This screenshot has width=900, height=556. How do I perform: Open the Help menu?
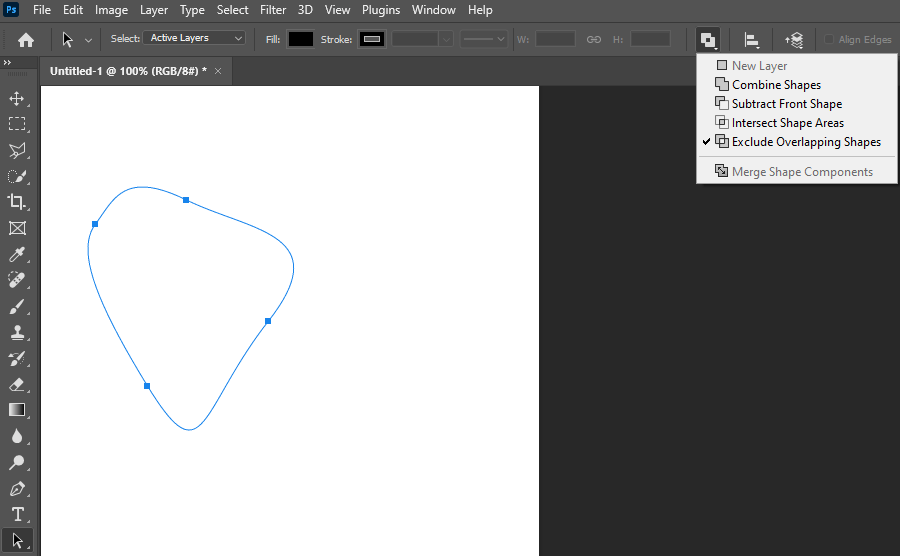480,10
